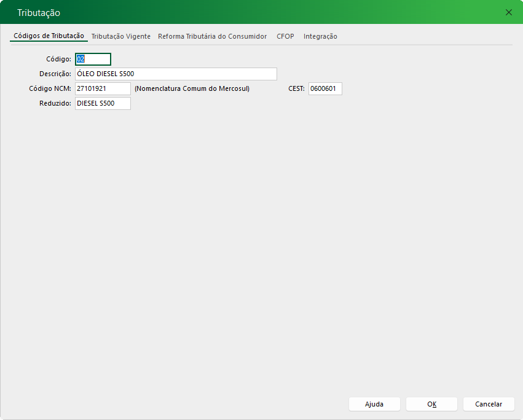The width and height of the screenshot is (523, 420).
Task: Close the Tributação dialog with the X
Action: coord(508,12)
